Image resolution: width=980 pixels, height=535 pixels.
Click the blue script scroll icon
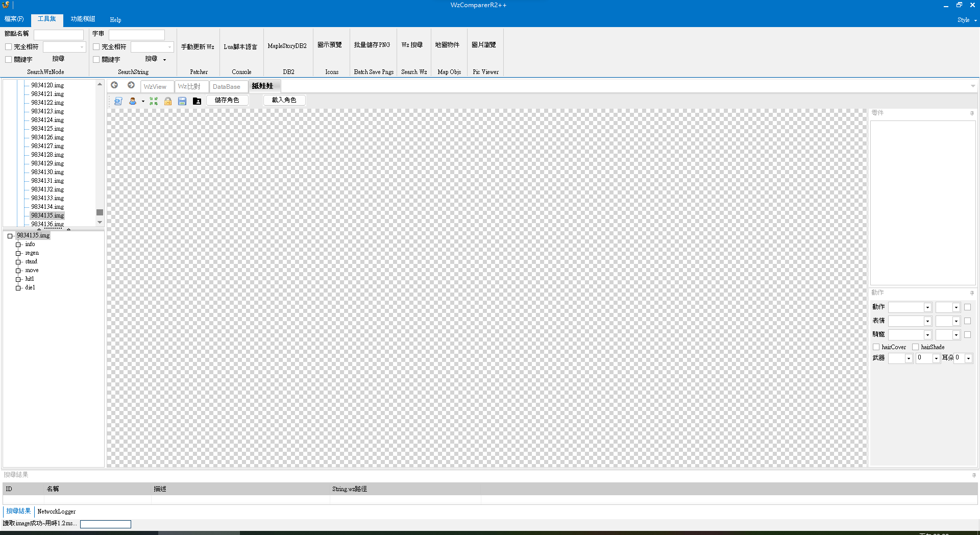(118, 101)
